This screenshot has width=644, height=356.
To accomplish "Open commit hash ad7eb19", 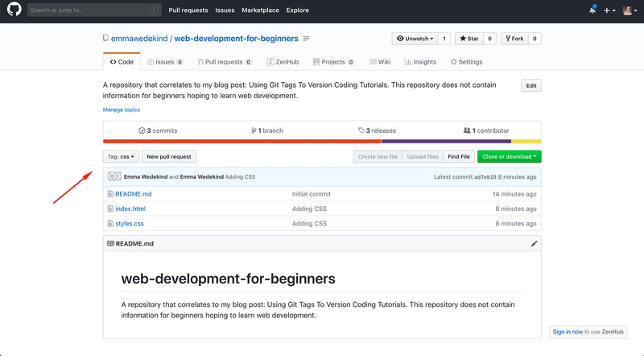I will point(485,176).
